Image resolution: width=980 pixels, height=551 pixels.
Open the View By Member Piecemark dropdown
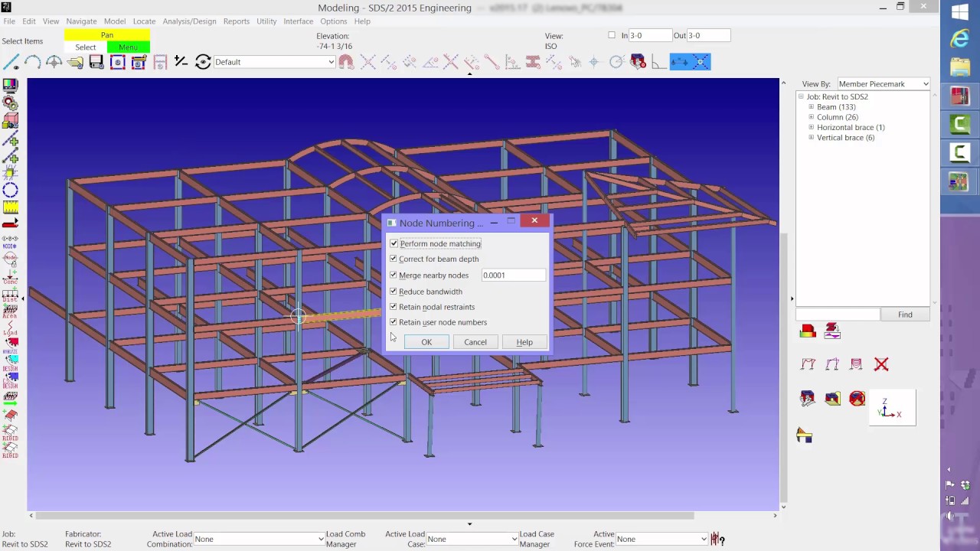pos(884,83)
